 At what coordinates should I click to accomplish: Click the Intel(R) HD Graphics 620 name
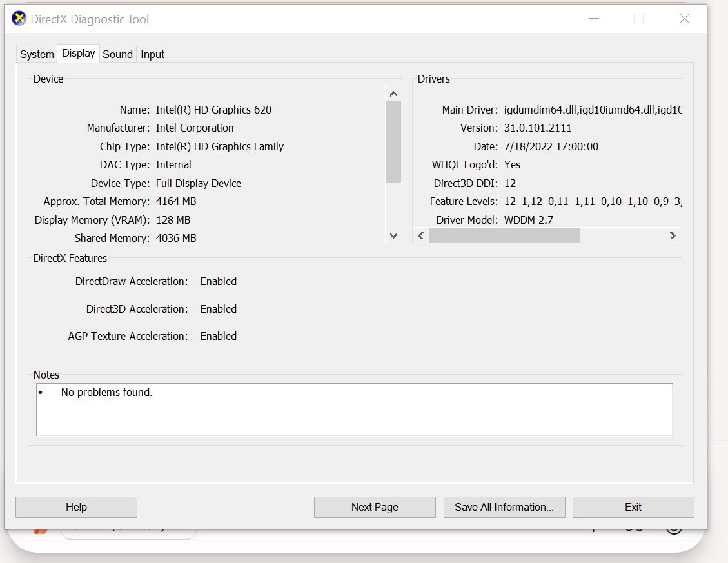[213, 110]
